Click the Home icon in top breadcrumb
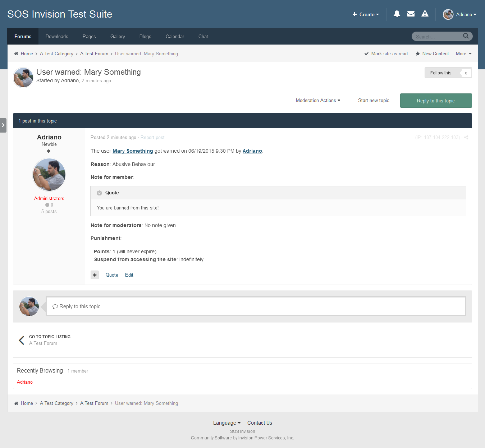Screen dimensions: 485x448 tap(16, 54)
